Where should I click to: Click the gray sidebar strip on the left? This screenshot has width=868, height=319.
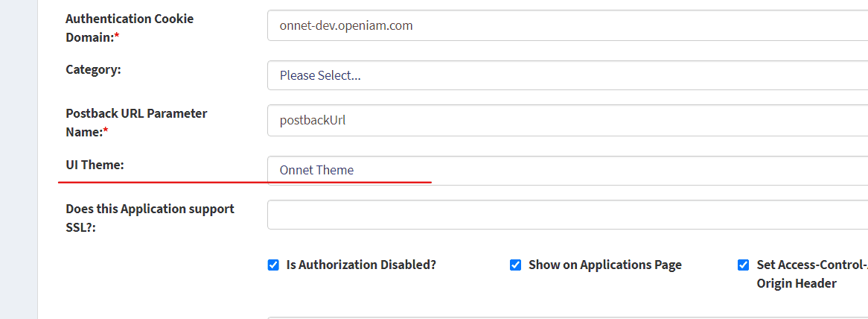click(19, 159)
